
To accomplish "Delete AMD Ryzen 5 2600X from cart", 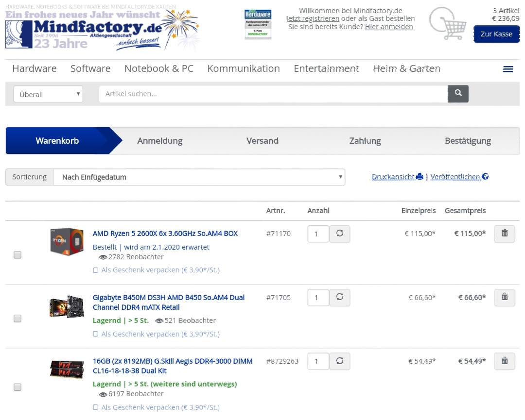I will [505, 234].
